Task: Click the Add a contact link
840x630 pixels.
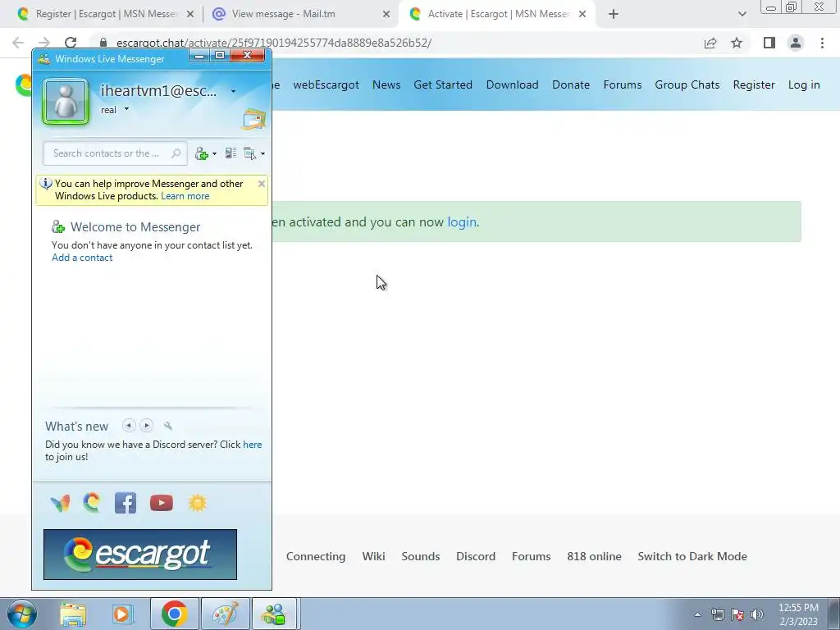Action: pyautogui.click(x=82, y=258)
